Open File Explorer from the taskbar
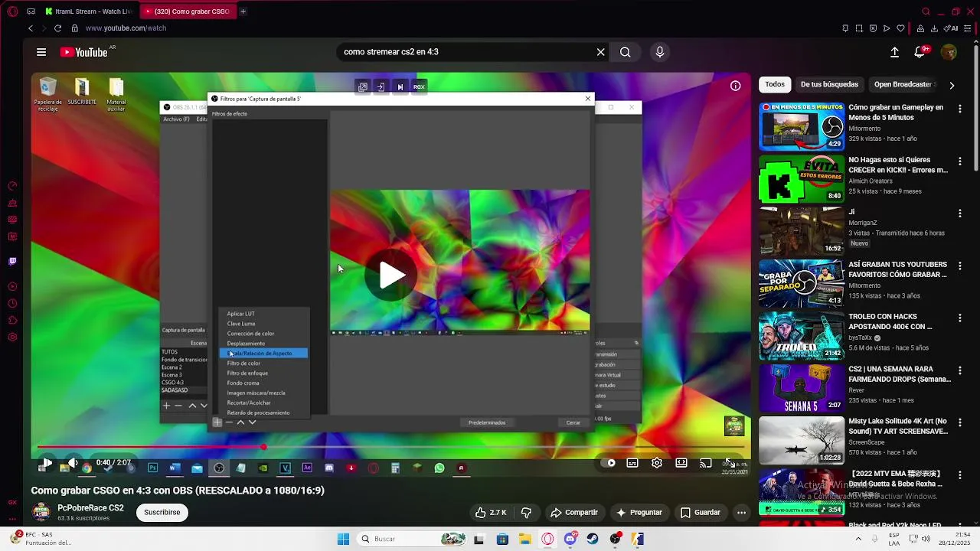This screenshot has height=551, width=980. pos(524,539)
